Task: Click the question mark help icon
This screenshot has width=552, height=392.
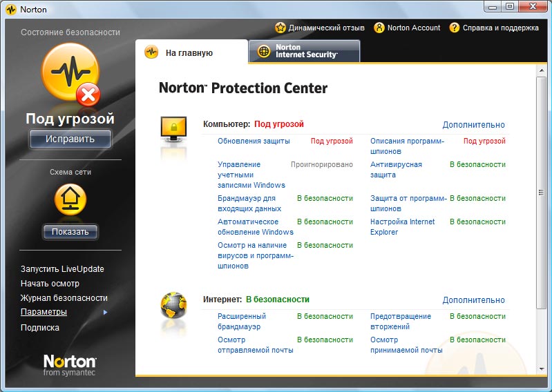Action: click(455, 28)
